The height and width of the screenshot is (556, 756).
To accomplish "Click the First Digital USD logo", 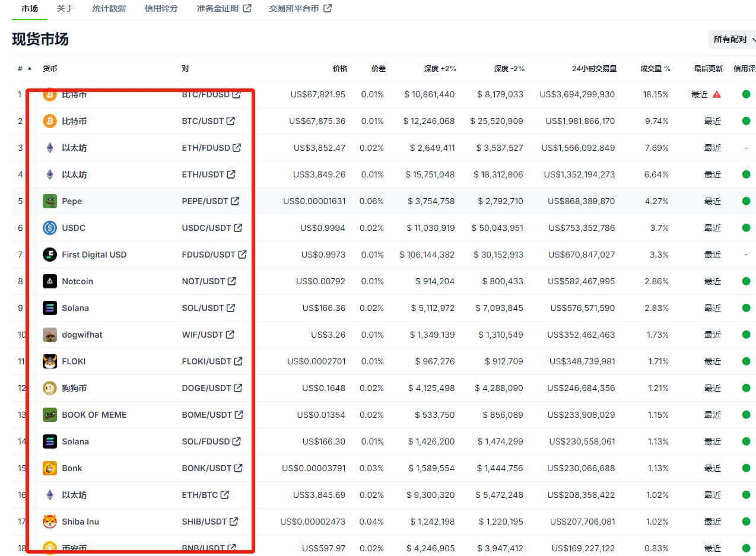I will (x=50, y=255).
